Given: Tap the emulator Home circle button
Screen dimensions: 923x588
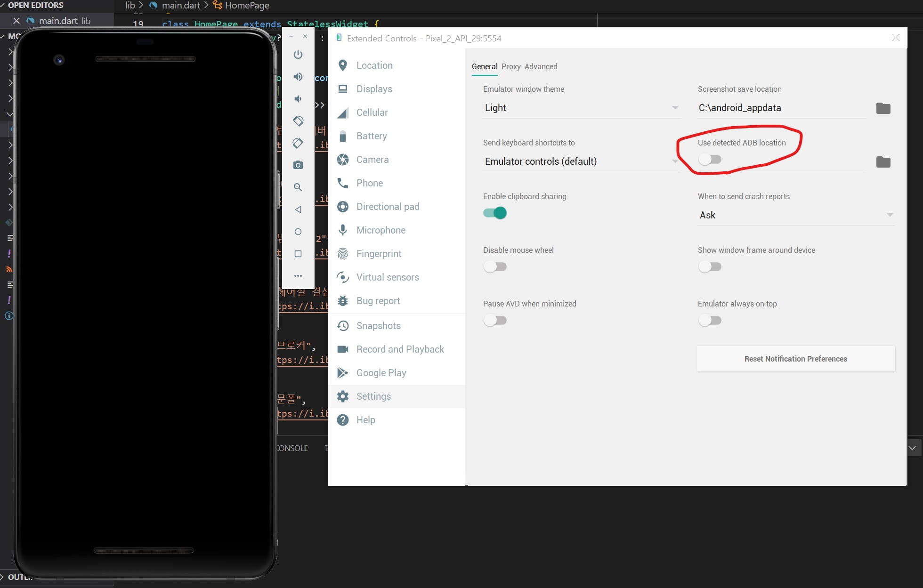Looking at the screenshot, I should (x=298, y=232).
